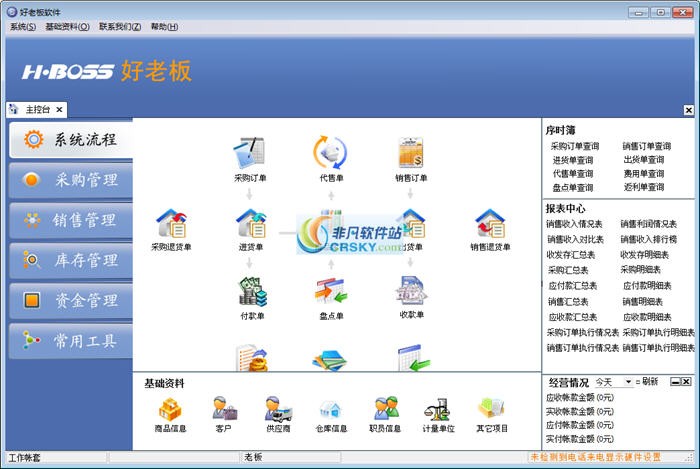The width and height of the screenshot is (700, 469).
Task: Open 采购订单执行情况表 report
Action: (583, 332)
